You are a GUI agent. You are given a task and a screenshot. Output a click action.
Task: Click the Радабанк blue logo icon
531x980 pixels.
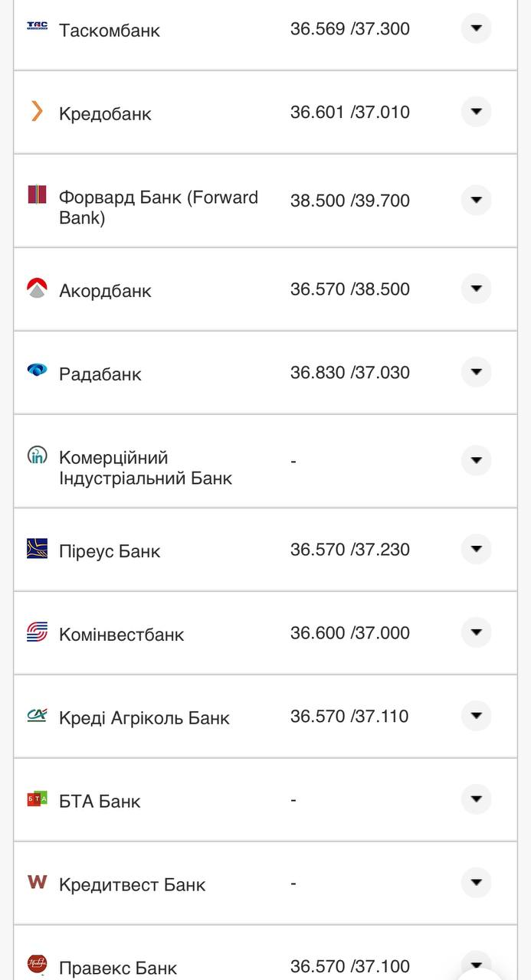(x=37, y=371)
